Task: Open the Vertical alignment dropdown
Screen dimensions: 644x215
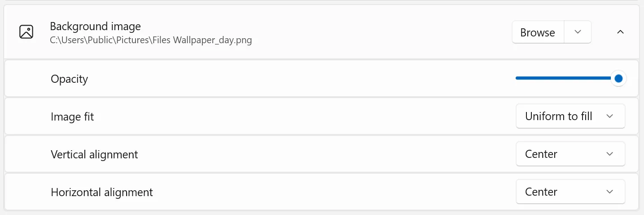Action: [x=570, y=154]
